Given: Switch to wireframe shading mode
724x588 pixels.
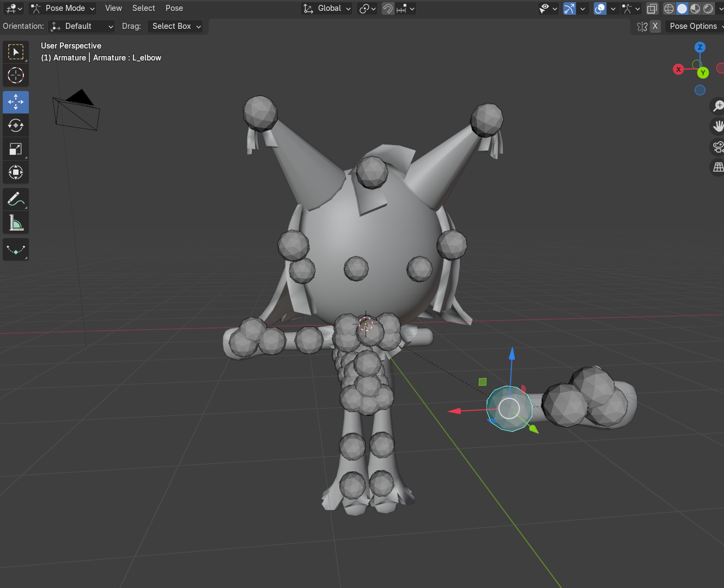Looking at the screenshot, I should [x=669, y=8].
